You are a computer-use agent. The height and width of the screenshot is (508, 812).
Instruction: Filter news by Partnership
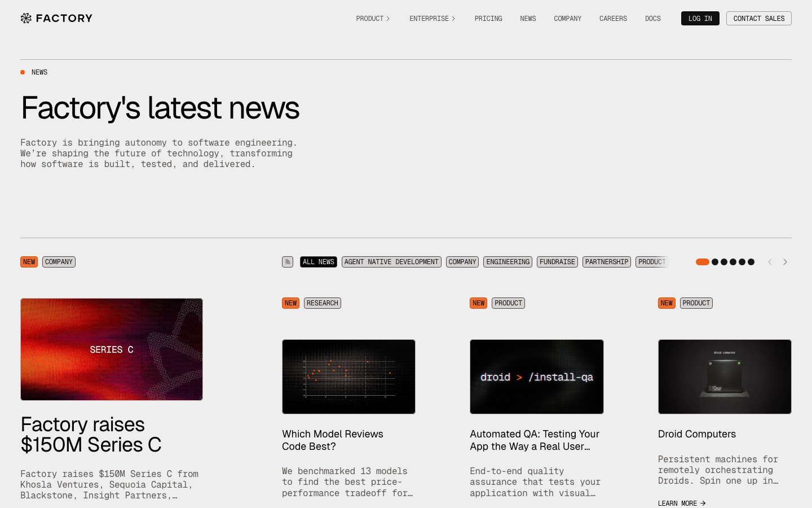[607, 262]
